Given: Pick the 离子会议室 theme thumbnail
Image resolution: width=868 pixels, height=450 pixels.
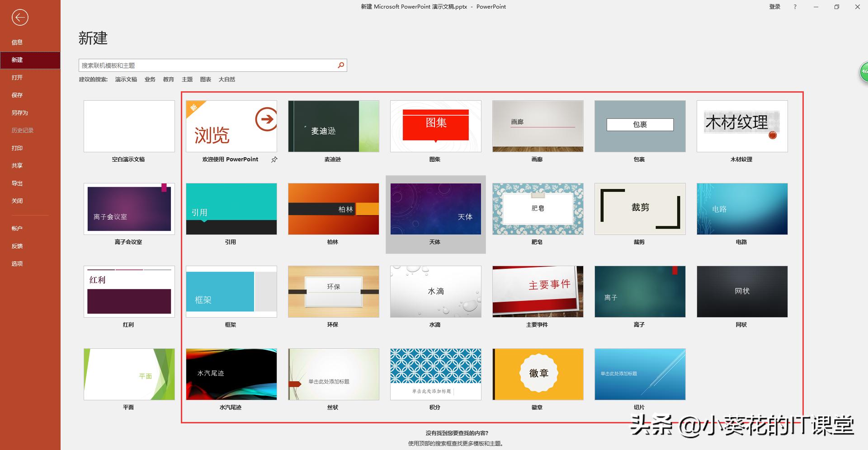Looking at the screenshot, I should point(129,209).
